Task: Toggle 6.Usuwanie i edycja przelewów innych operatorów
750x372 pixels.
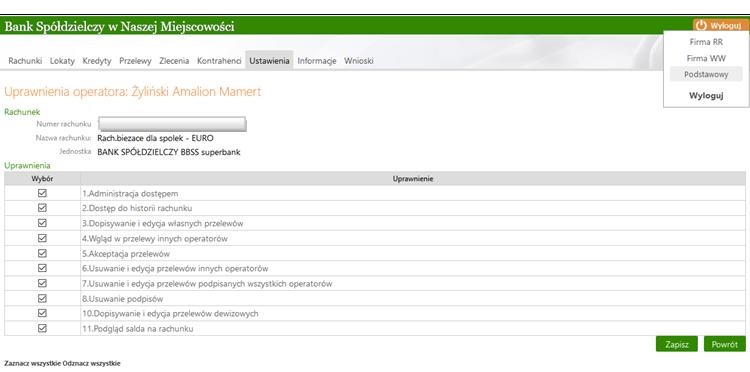Action: (x=42, y=268)
